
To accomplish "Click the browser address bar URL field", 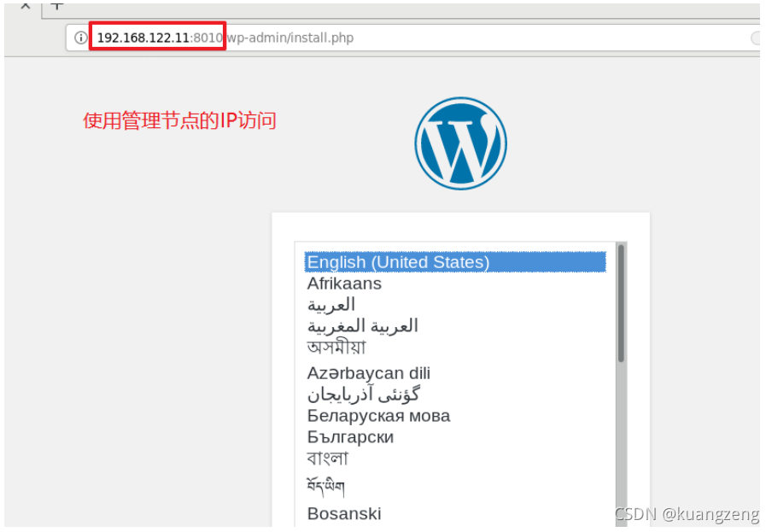I will pos(412,38).
